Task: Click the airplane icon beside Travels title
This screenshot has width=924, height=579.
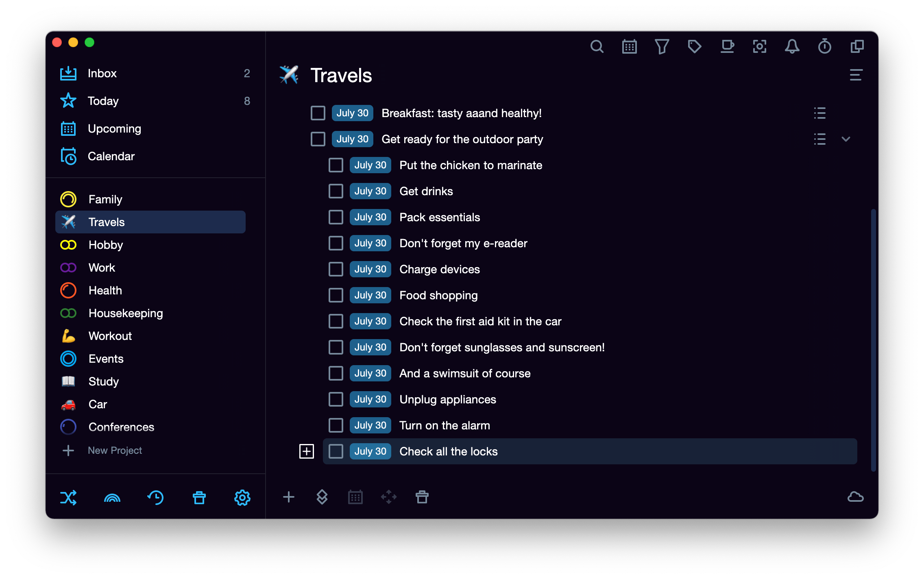Action: tap(289, 75)
